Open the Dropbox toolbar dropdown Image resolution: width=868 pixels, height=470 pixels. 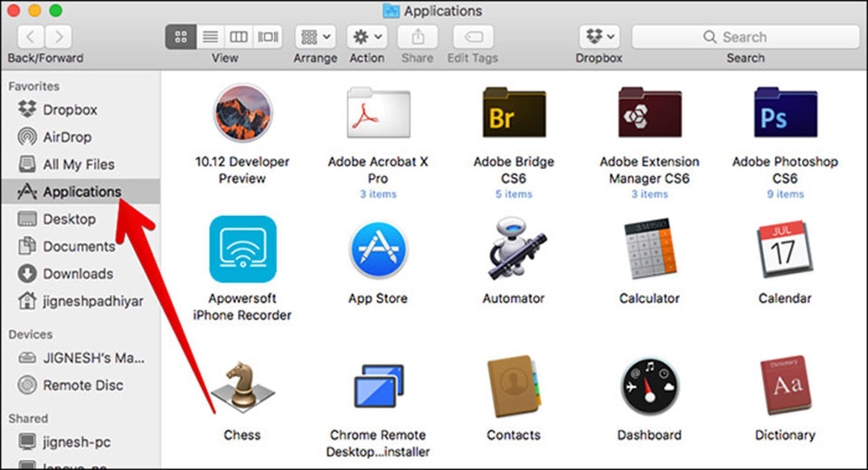point(599,37)
